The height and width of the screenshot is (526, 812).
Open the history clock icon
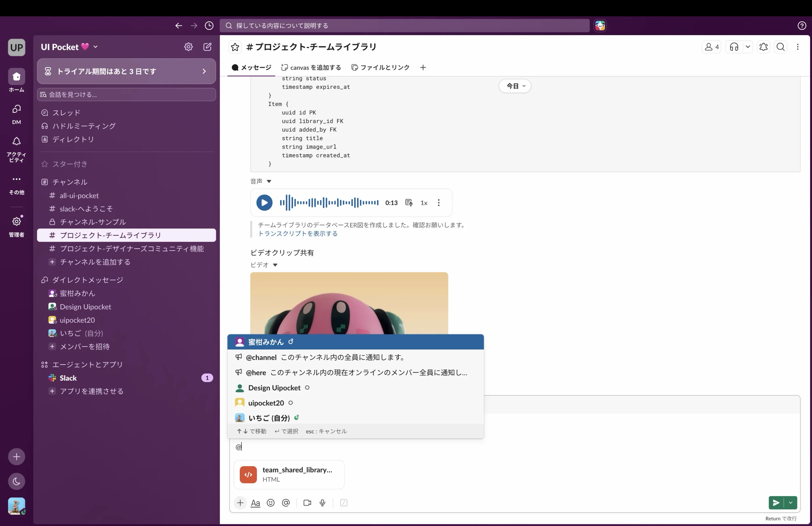point(209,26)
